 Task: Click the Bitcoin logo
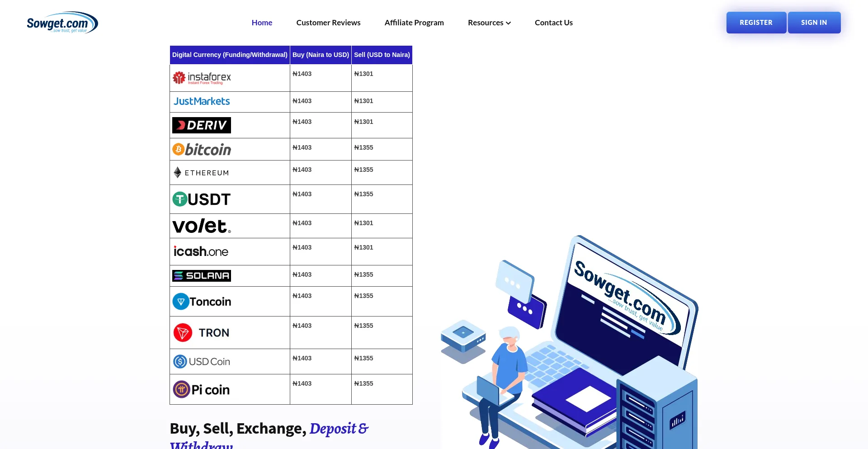point(202,149)
